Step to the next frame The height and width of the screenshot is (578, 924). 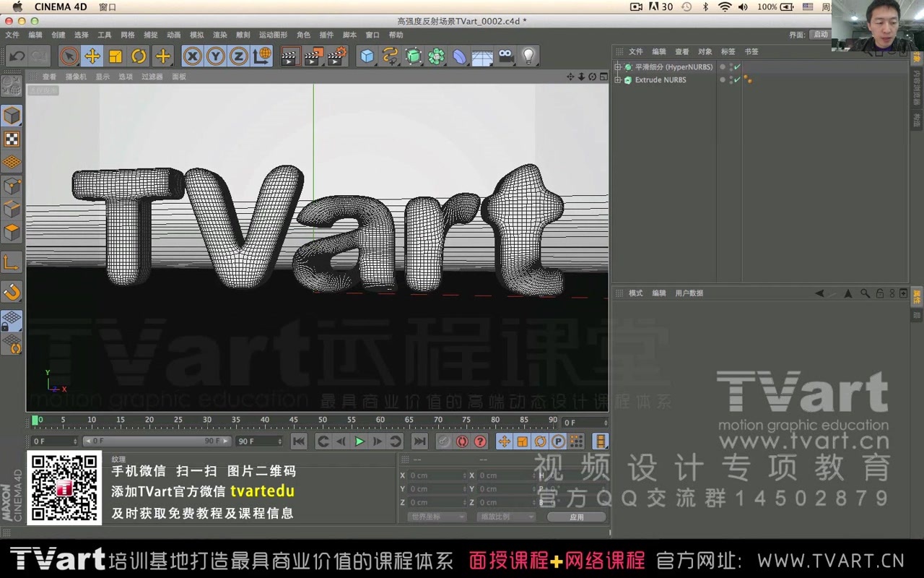378,441
